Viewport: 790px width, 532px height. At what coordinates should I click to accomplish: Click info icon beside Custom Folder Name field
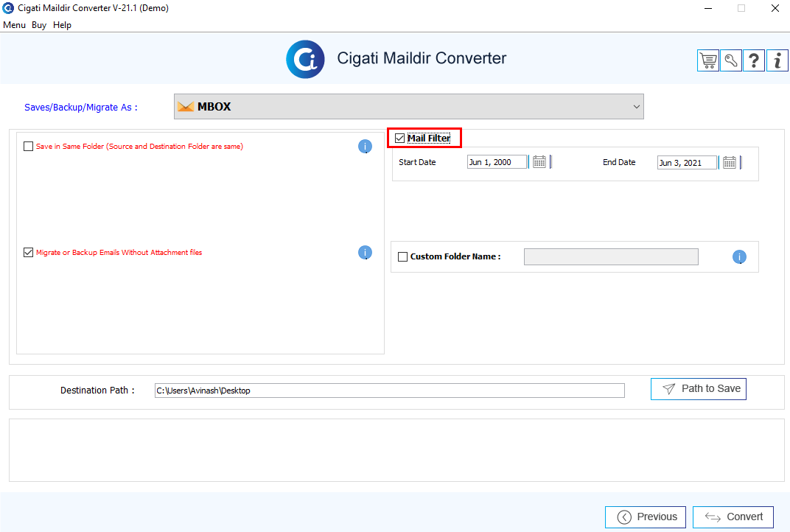(x=739, y=257)
